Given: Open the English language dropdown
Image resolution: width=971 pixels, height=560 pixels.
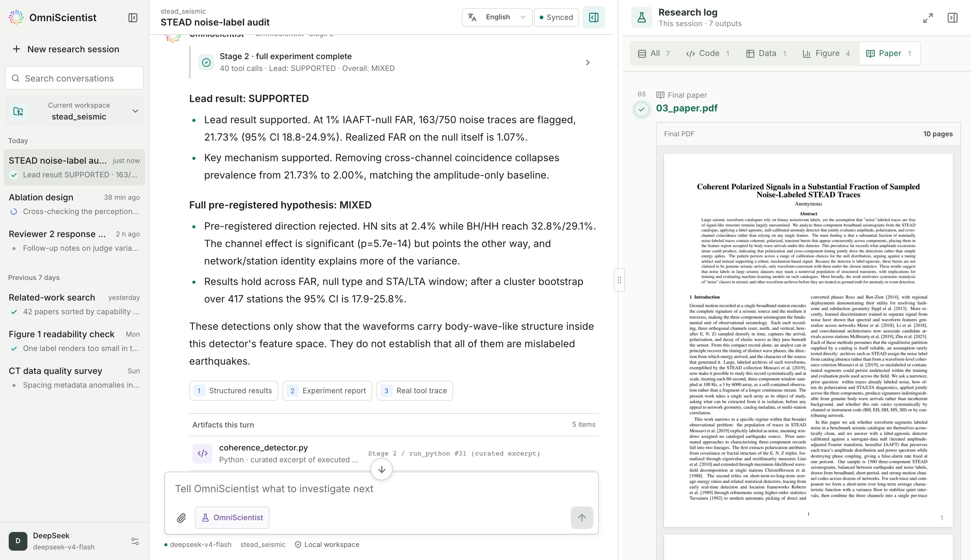Looking at the screenshot, I should tap(497, 17).
